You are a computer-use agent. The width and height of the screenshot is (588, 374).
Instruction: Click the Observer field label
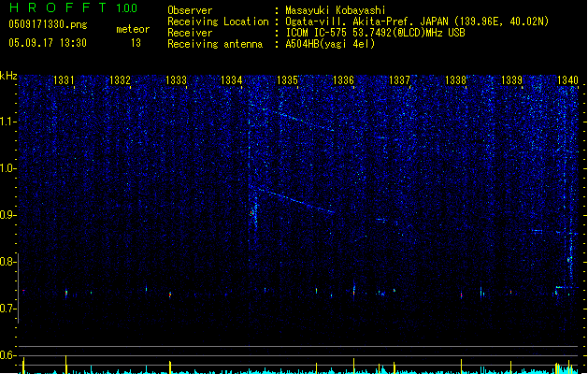190,10
